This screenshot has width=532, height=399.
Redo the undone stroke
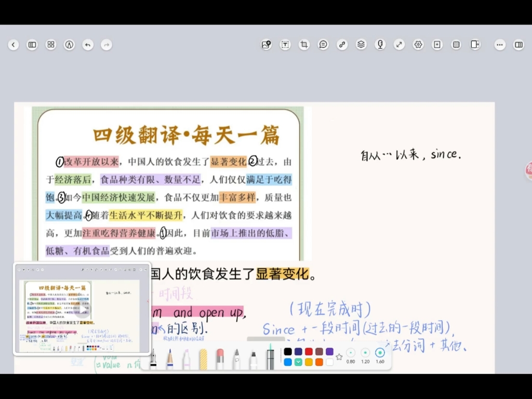tap(107, 45)
